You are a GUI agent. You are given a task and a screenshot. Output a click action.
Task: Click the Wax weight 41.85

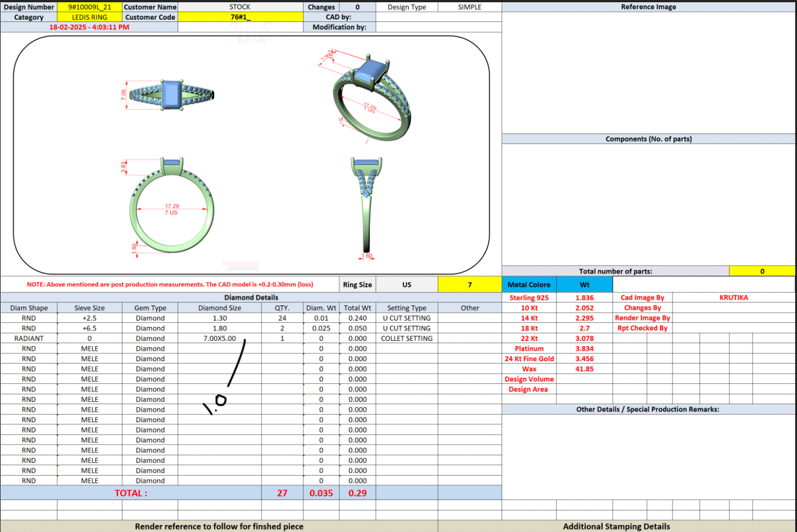[585, 369]
